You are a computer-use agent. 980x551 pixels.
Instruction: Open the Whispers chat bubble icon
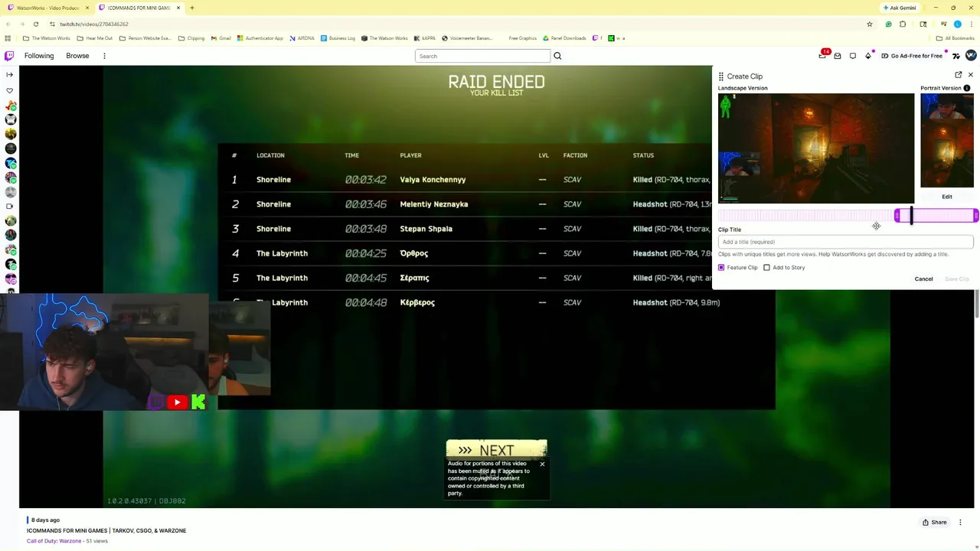coord(853,56)
